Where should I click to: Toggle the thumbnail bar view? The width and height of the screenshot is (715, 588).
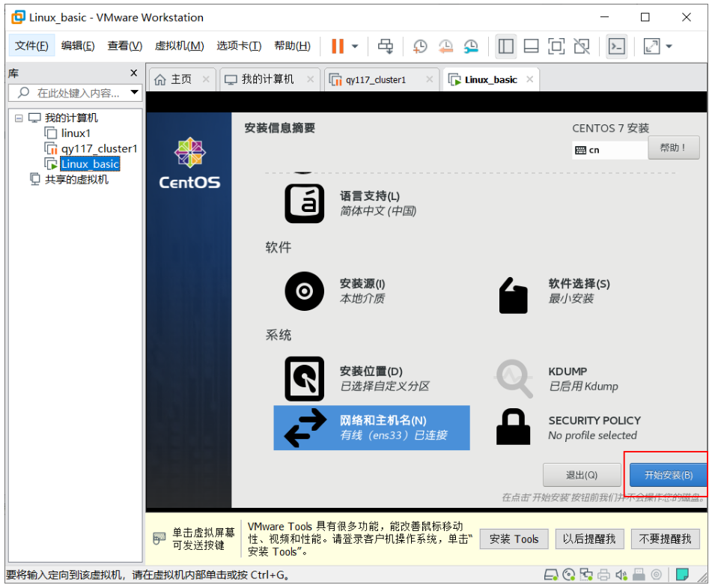(x=532, y=46)
